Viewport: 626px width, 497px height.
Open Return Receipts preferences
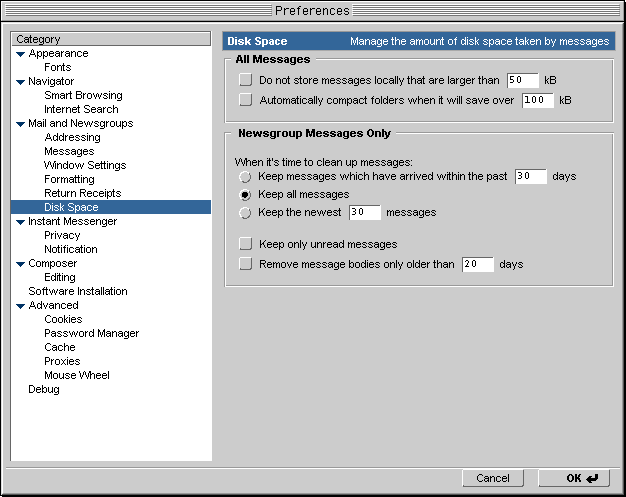83,193
